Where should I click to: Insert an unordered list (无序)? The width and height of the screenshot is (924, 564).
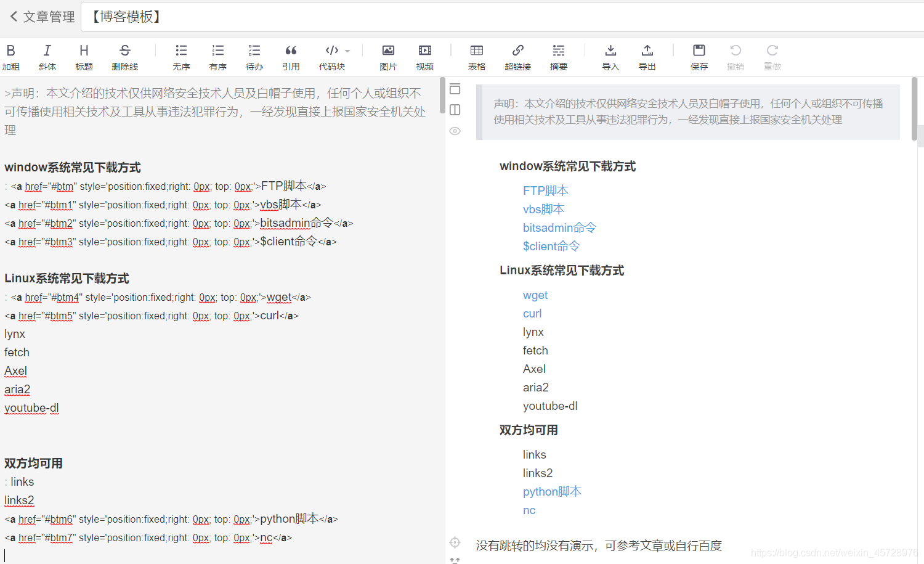click(x=181, y=57)
